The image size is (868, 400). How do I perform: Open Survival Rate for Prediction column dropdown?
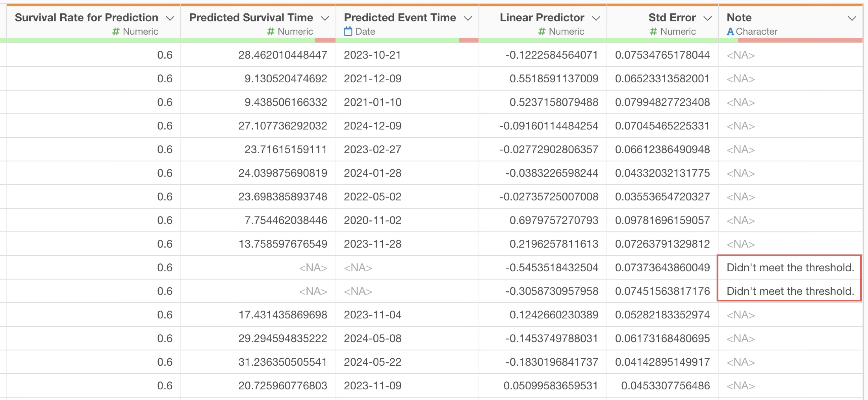[x=170, y=18]
